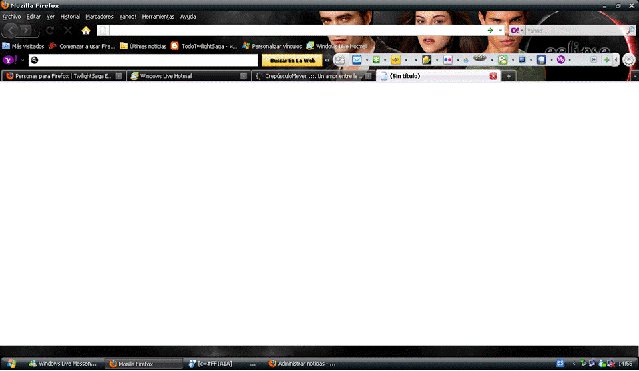Click the Buscar en La Web button

pos(292,60)
